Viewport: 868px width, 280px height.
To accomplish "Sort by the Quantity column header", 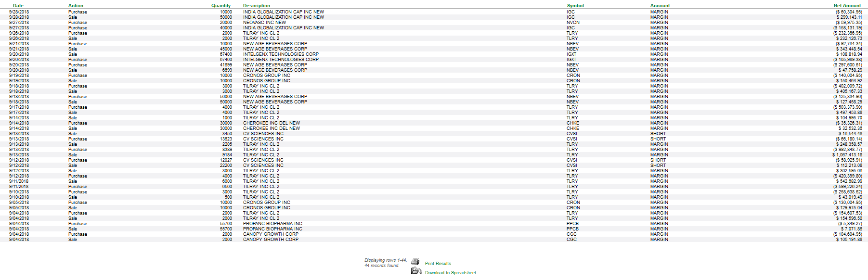I will tap(221, 6).
